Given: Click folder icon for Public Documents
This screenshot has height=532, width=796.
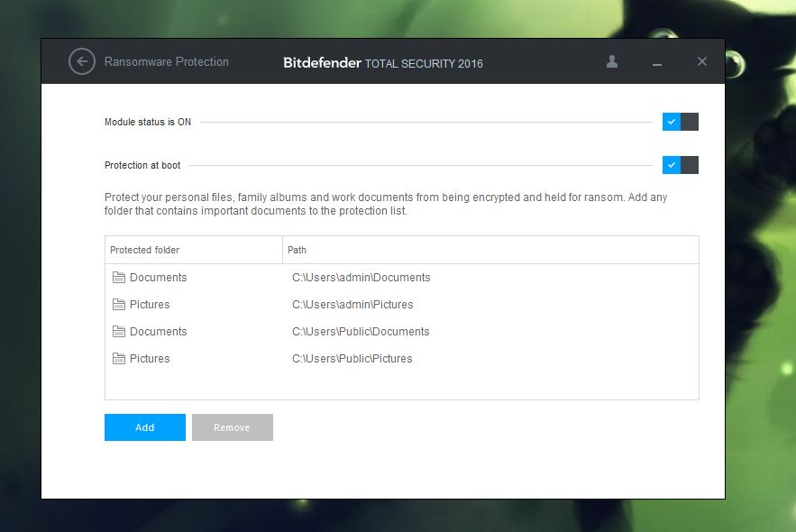Looking at the screenshot, I should (119, 331).
